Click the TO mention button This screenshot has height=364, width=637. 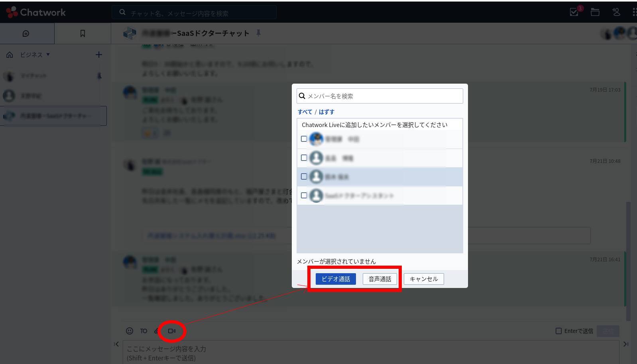click(x=144, y=331)
